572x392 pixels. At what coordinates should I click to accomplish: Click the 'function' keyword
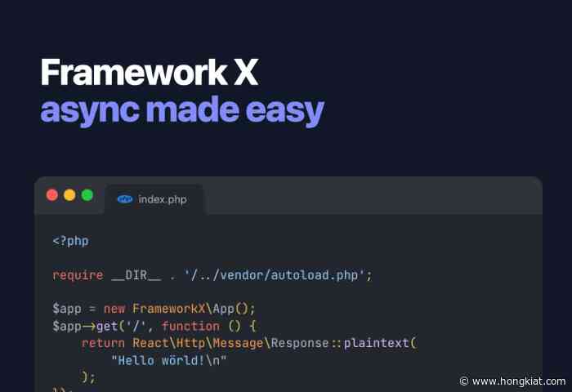coord(190,326)
